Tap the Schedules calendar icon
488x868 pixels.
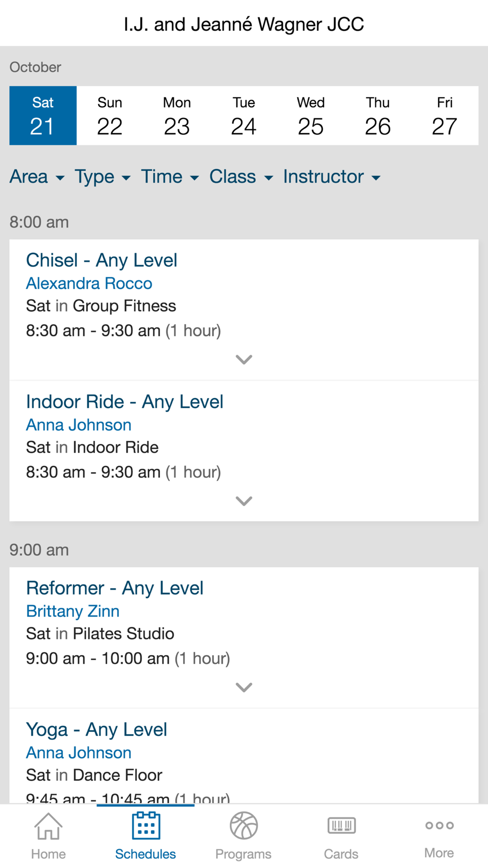(146, 826)
